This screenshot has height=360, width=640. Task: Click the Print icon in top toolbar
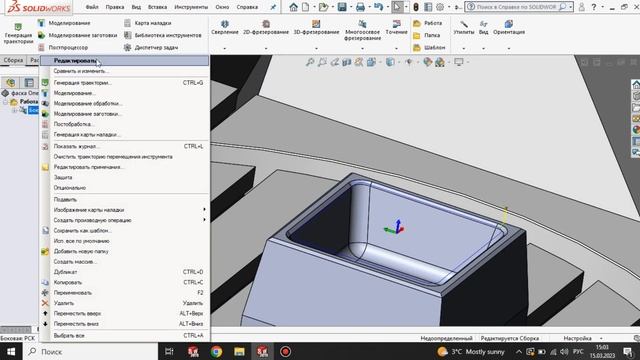360,7
